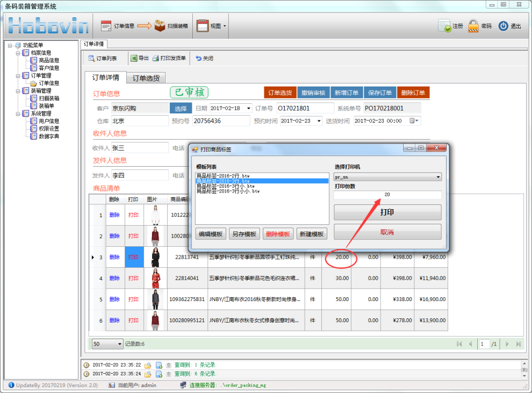Viewport: 532px width, 393px height.
Task: Click the 注册 register icon
Action: coord(444,26)
